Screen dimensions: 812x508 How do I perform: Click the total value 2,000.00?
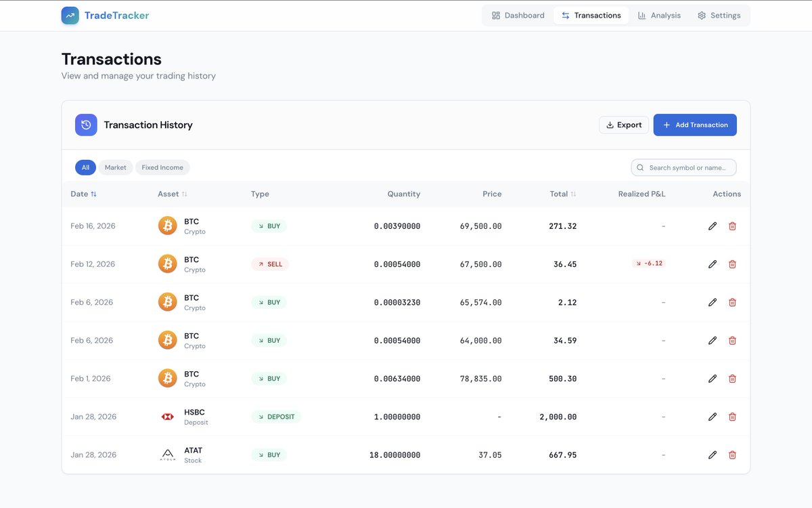click(x=558, y=417)
